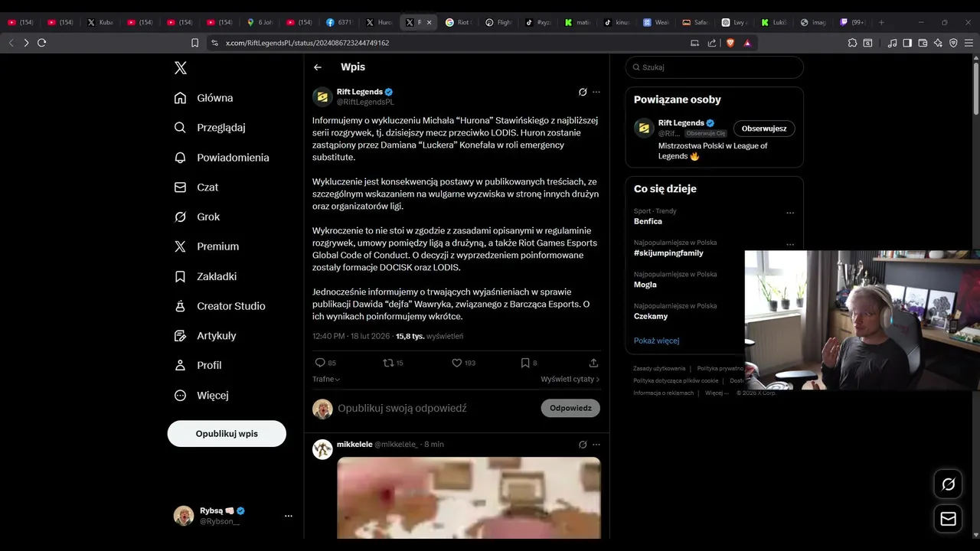Toggle browser sidebar panel
The height and width of the screenshot is (551, 980).
907,43
